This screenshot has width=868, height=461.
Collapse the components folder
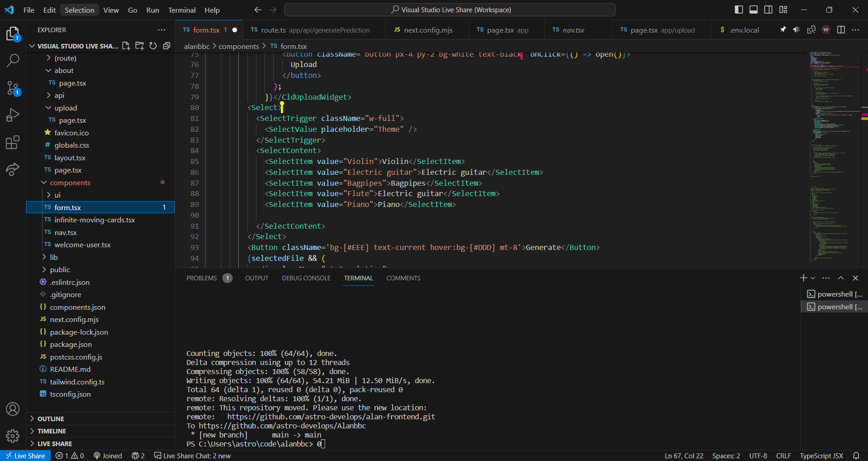click(70, 182)
